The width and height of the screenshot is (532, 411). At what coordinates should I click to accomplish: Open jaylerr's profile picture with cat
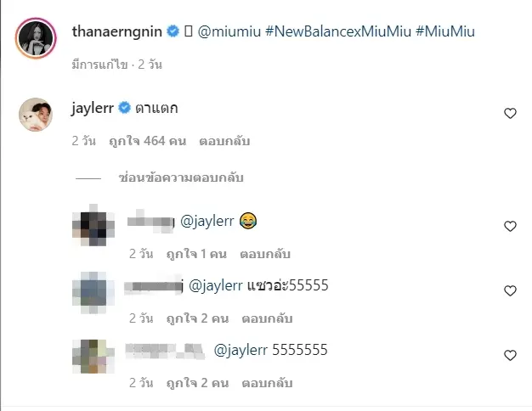coord(36,115)
